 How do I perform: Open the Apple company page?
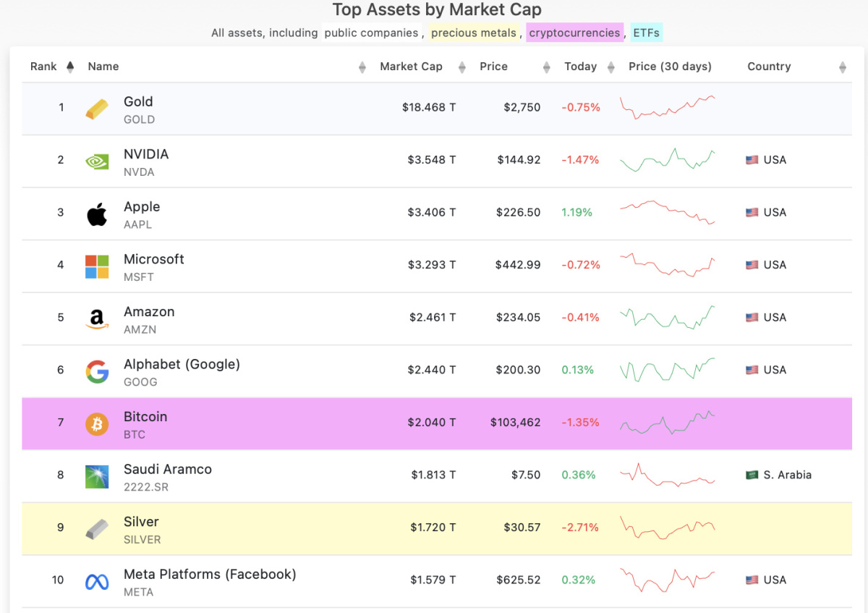point(142,207)
